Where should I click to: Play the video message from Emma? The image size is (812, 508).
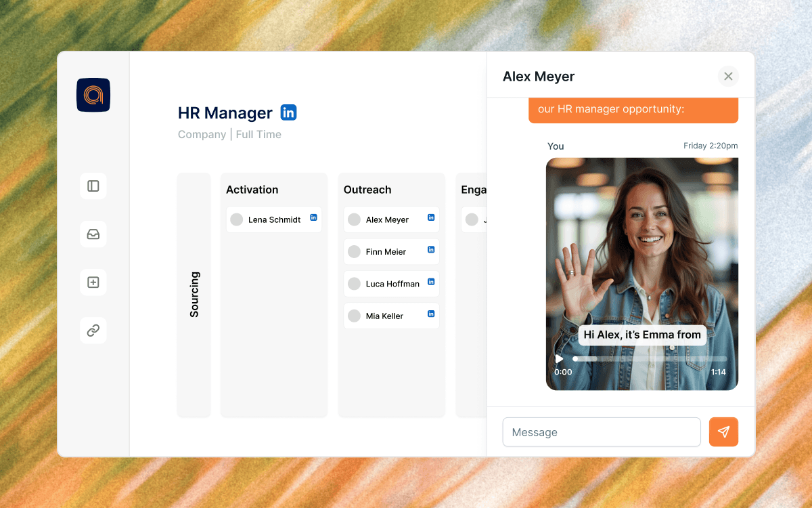(x=559, y=359)
